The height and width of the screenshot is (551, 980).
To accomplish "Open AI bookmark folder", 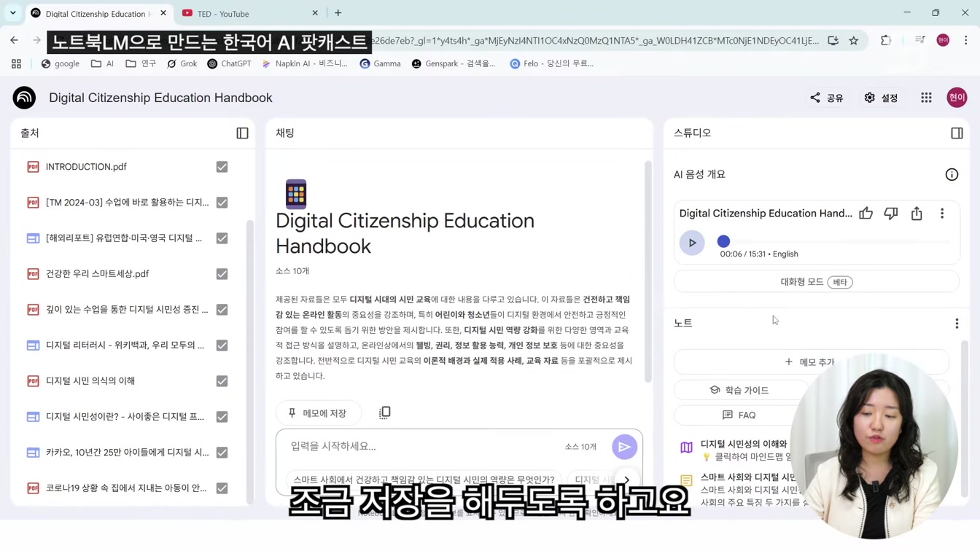I will (103, 64).
